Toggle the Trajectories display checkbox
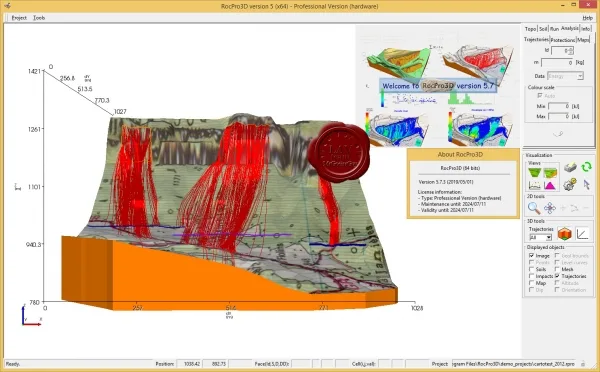 (x=557, y=276)
